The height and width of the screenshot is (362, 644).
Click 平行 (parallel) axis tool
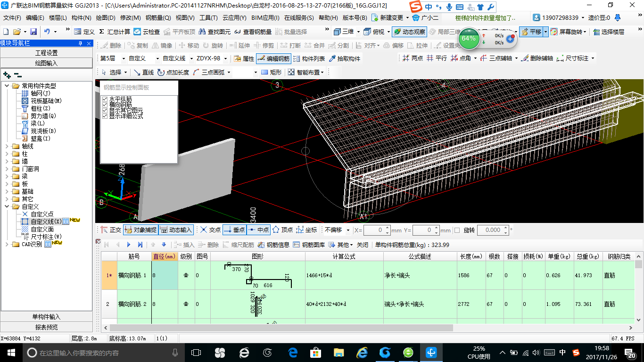click(437, 58)
